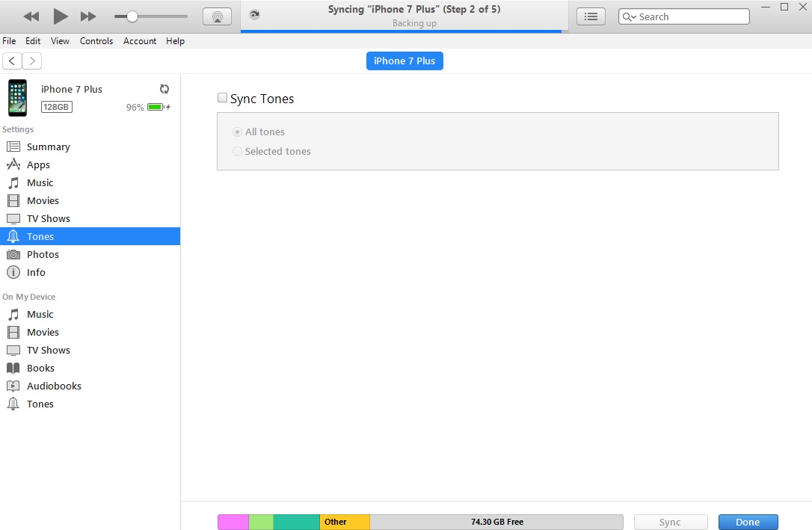Click the 128GB capacity badge
The image size is (812, 530).
pos(56,107)
